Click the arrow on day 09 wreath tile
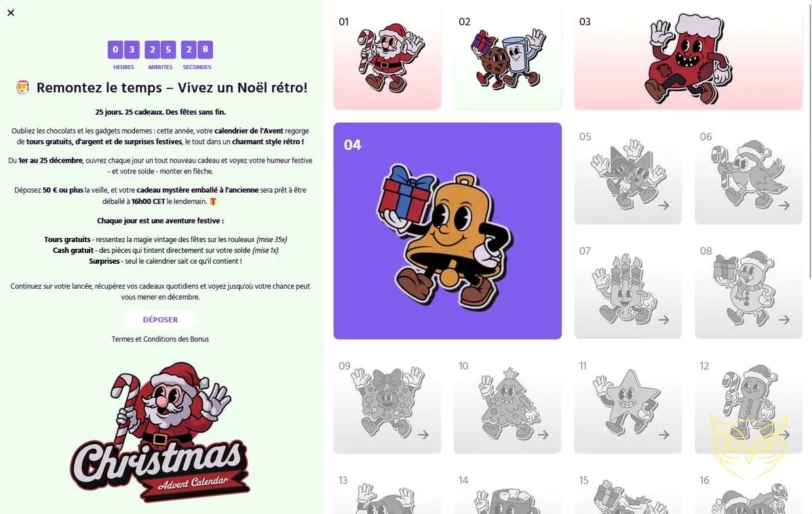 tap(423, 435)
